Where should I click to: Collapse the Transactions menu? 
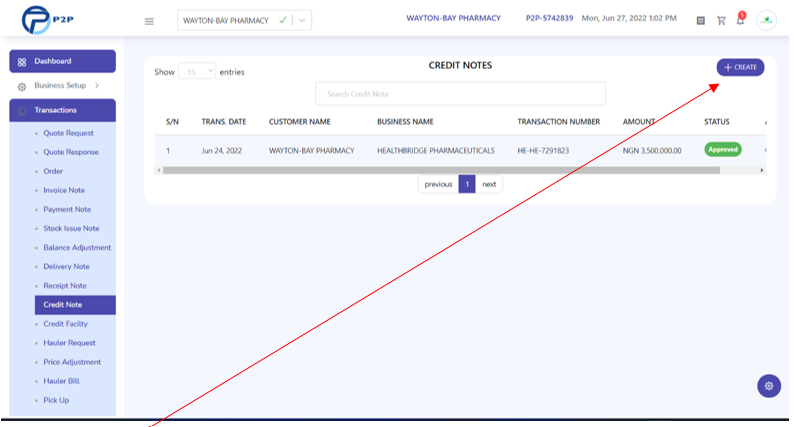pos(96,110)
